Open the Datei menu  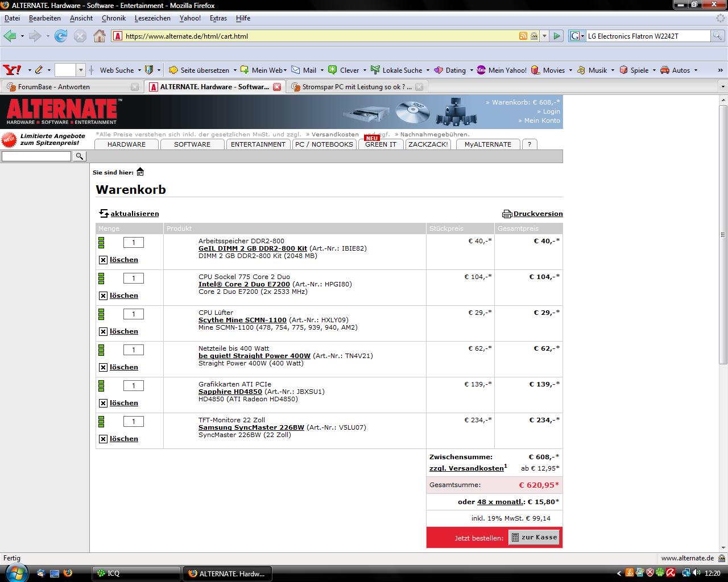[12, 18]
